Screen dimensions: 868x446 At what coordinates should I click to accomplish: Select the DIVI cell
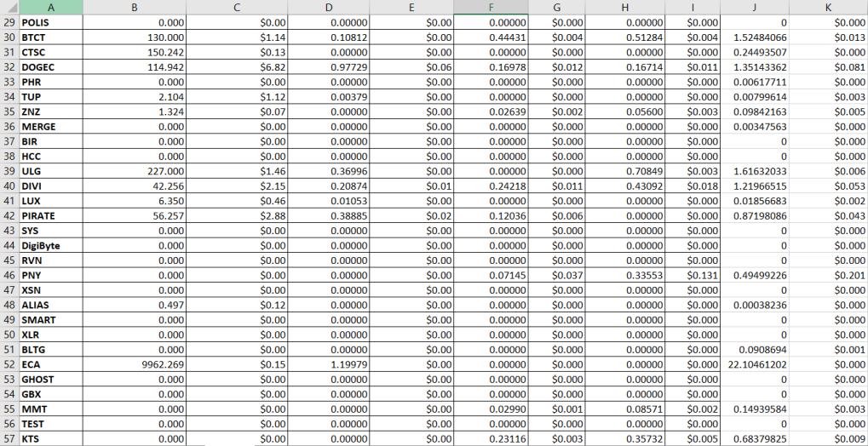tap(51, 186)
